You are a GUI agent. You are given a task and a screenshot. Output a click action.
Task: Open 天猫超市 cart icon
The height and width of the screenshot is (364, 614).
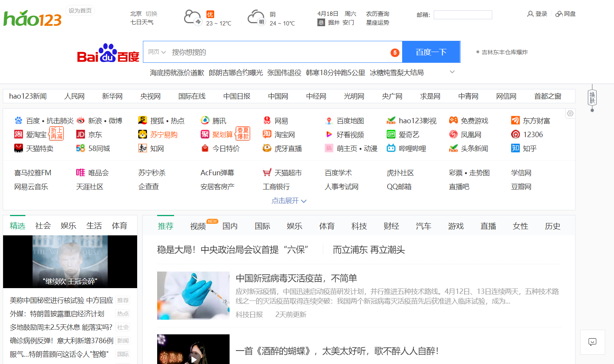pyautogui.click(x=267, y=173)
